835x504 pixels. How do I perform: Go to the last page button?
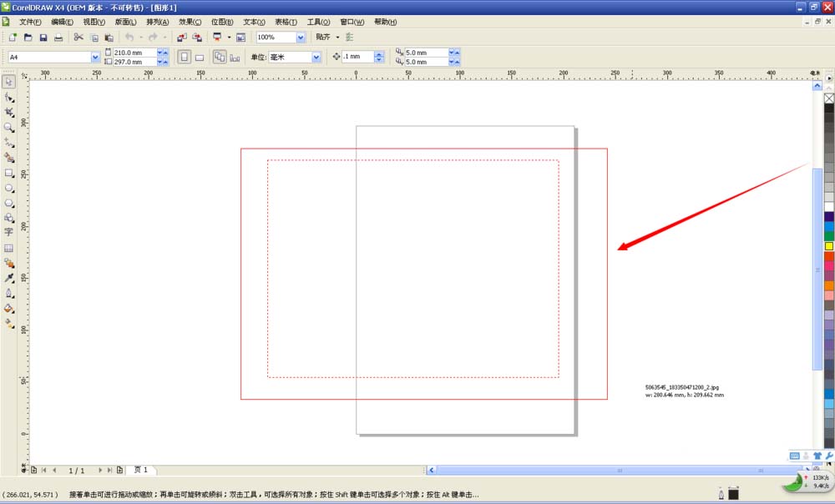(x=109, y=471)
